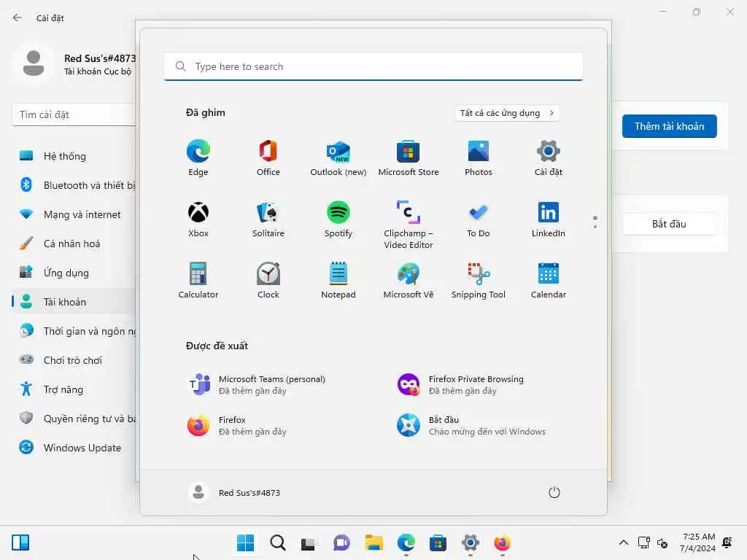Open notifications bell in tray
This screenshot has width=747, height=560.
pyautogui.click(x=727, y=542)
